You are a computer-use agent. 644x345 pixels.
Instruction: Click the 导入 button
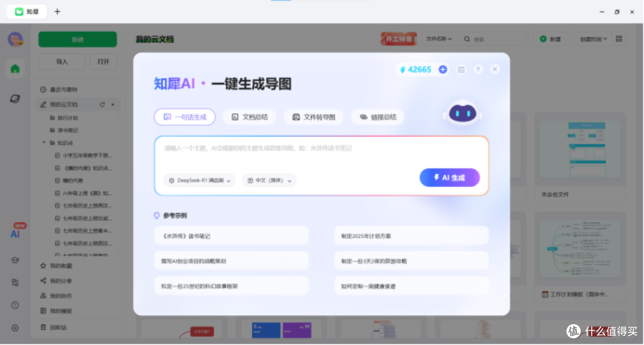coord(61,61)
